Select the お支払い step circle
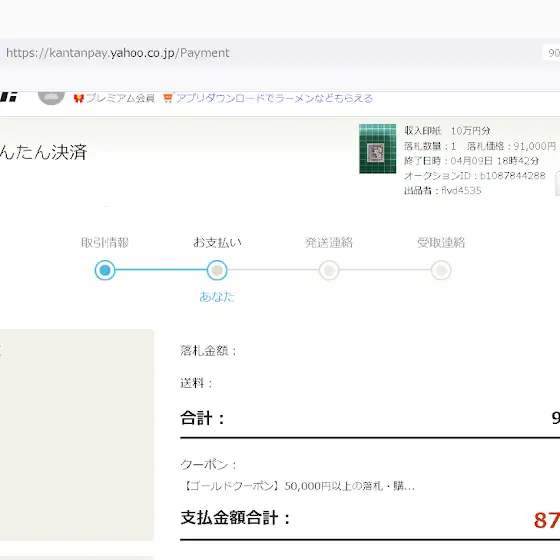Image resolution: width=560 pixels, height=560 pixels. point(217,270)
